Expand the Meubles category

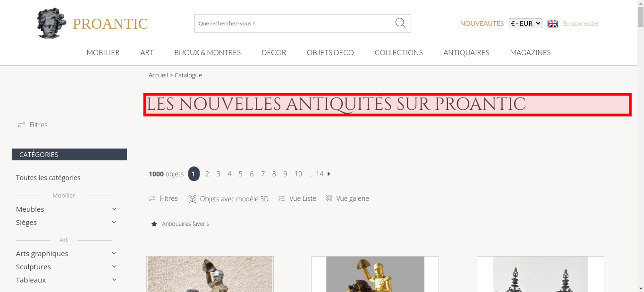click(114, 209)
